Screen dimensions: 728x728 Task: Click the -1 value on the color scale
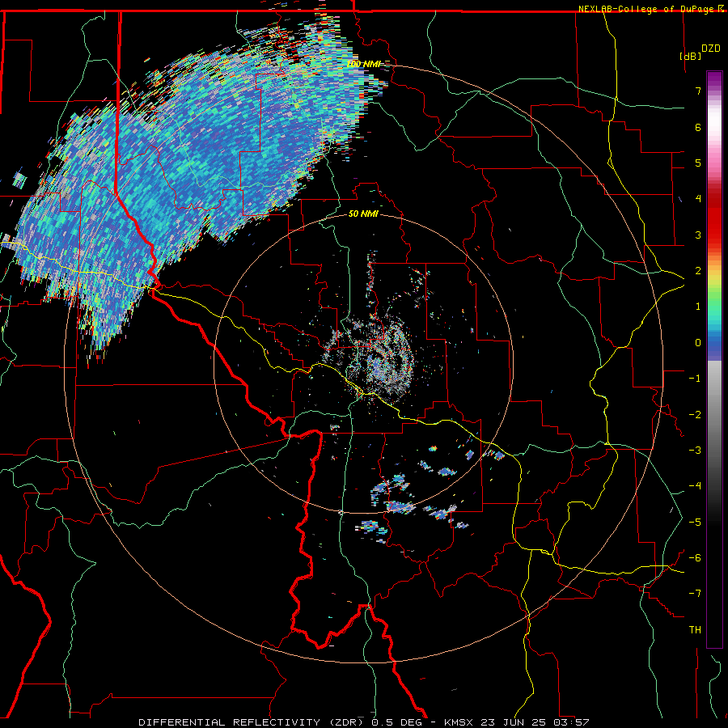(695, 379)
